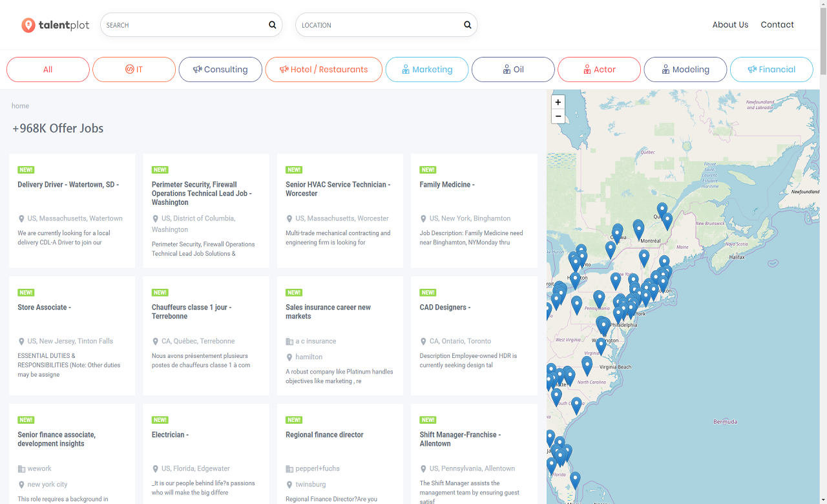This screenshot has width=827, height=504.
Task: Open the Family Medicine job listing
Action: 447,185
